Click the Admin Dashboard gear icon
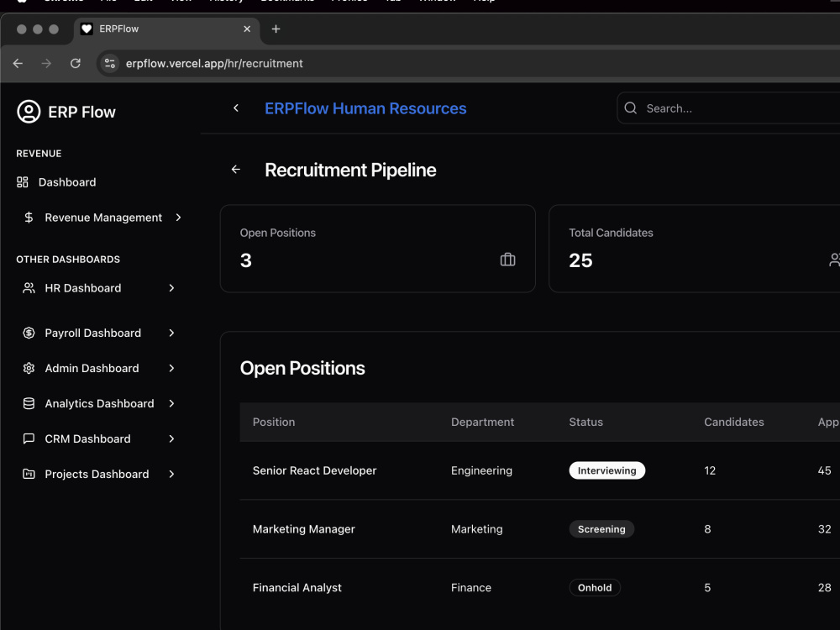 pos(29,369)
